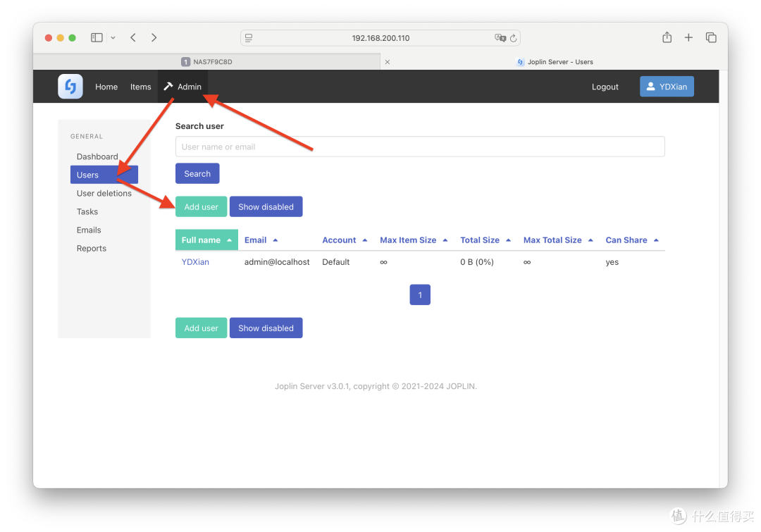
Task: Click the top Add user button
Action: pos(201,206)
